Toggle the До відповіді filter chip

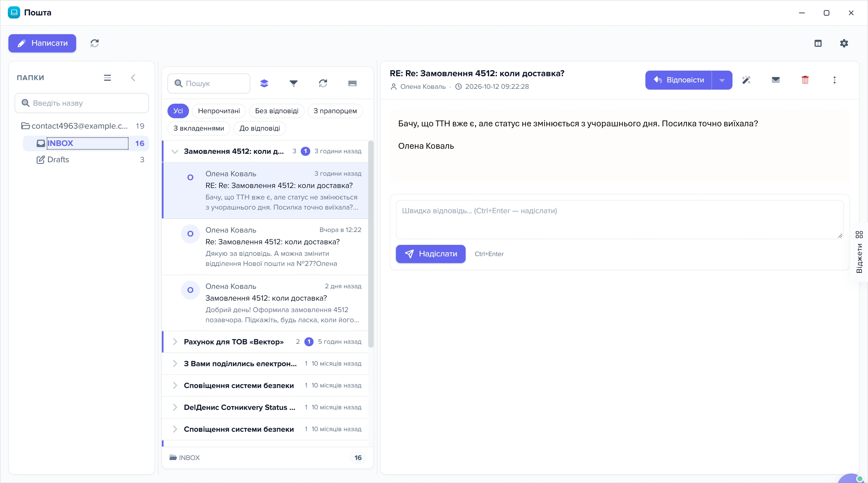260,128
